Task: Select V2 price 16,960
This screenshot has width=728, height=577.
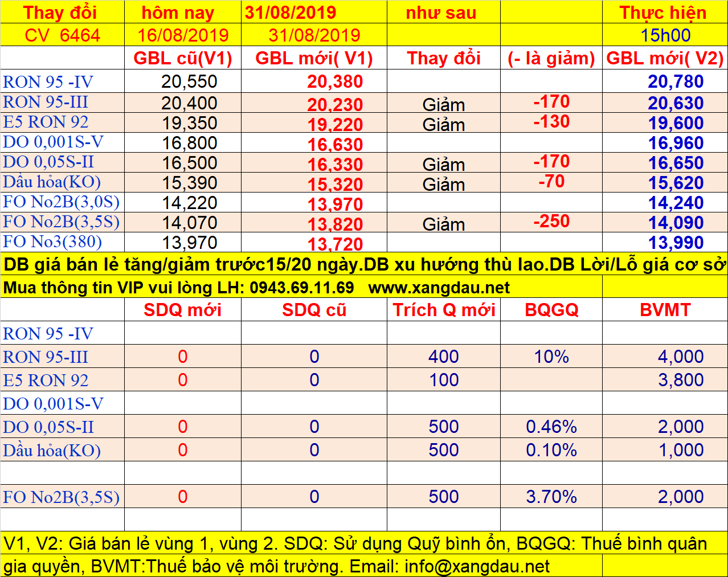Action: pyautogui.click(x=676, y=143)
